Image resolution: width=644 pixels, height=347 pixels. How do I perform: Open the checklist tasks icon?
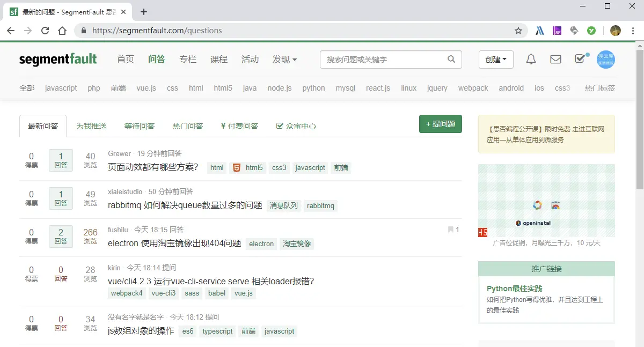581,58
